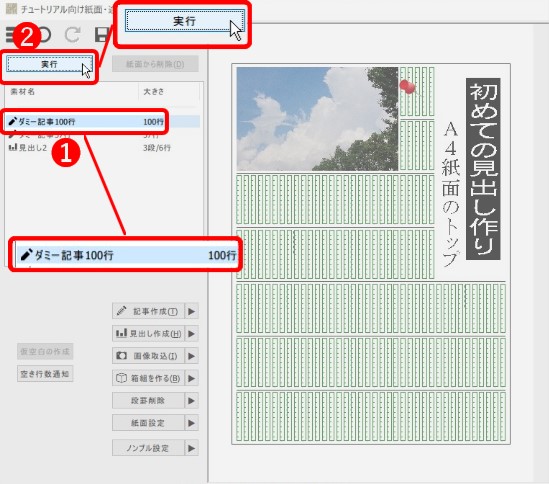Click the 素材名 column header
Image resolution: width=549 pixels, height=484 pixels.
coord(23,92)
